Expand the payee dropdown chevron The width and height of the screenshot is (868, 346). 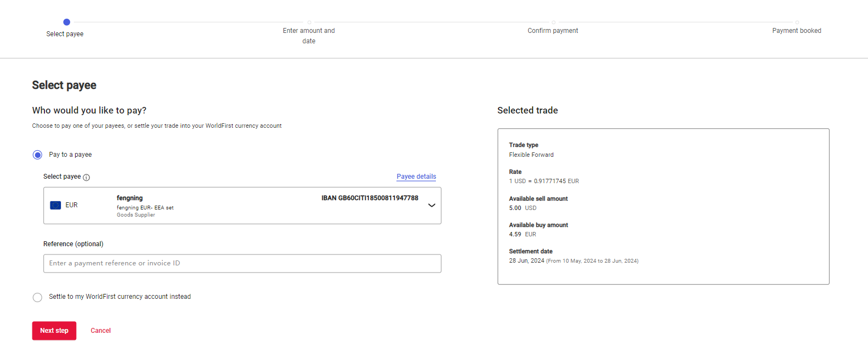click(x=432, y=206)
